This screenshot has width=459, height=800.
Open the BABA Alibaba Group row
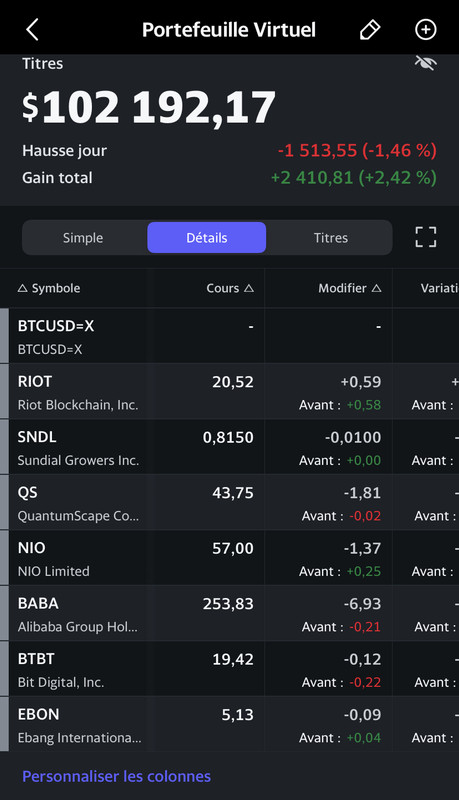(230, 614)
